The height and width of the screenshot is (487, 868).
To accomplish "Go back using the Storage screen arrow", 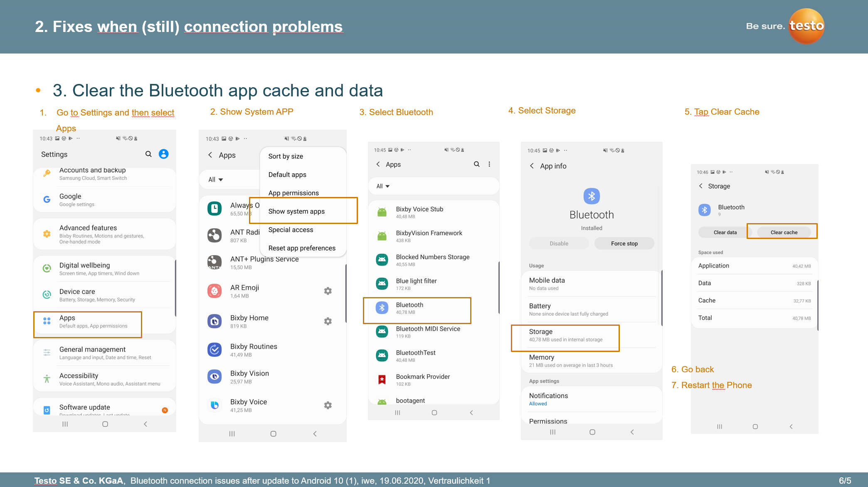I will (x=701, y=186).
